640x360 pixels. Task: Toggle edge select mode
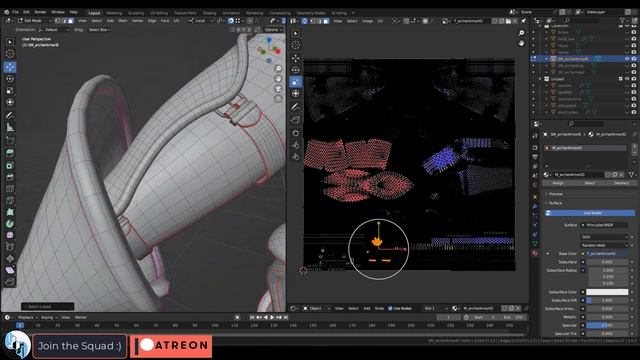[64, 20]
